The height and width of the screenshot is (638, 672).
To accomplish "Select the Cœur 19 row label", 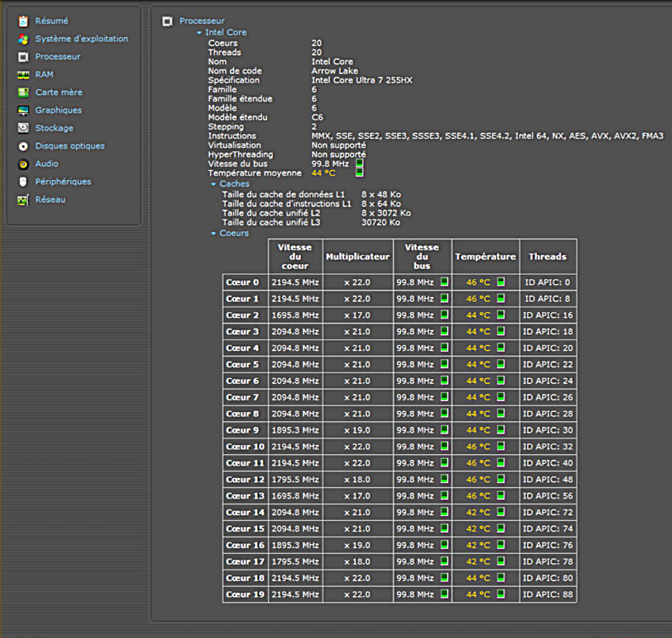I will 245,594.
